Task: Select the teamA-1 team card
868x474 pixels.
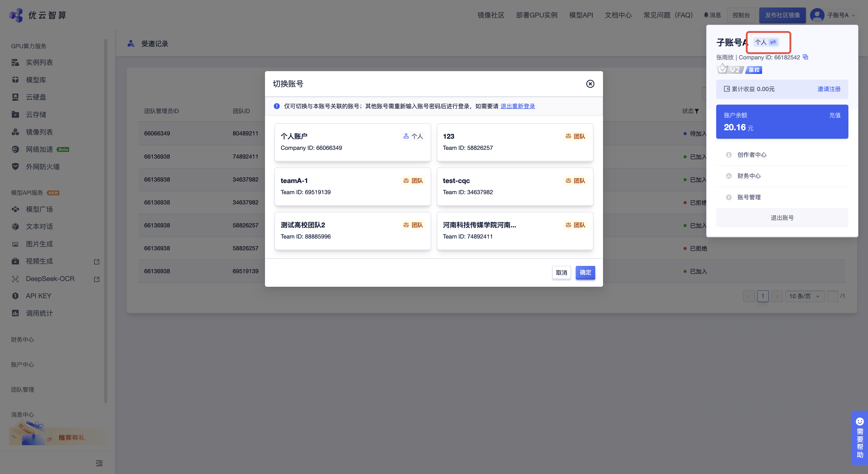Action: tap(352, 187)
